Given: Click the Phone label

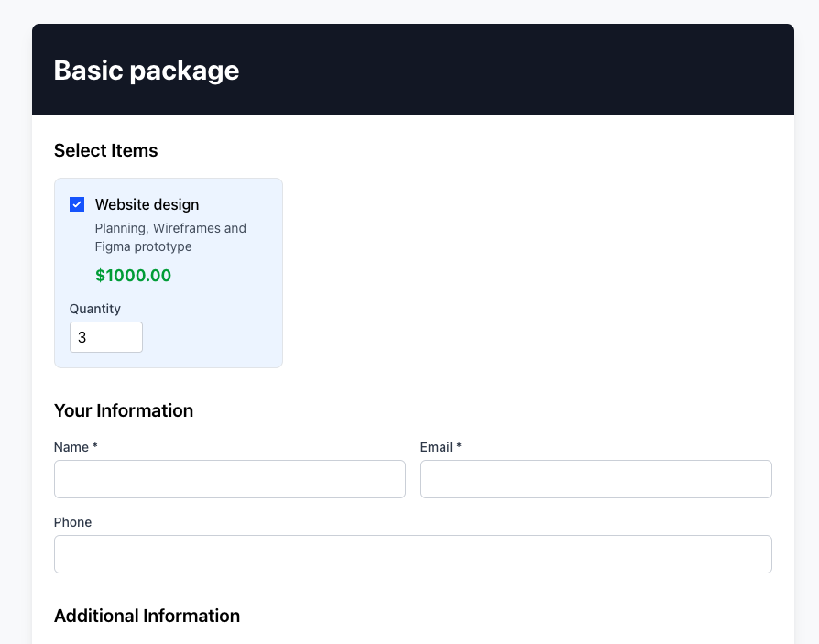Looking at the screenshot, I should click(72, 522).
